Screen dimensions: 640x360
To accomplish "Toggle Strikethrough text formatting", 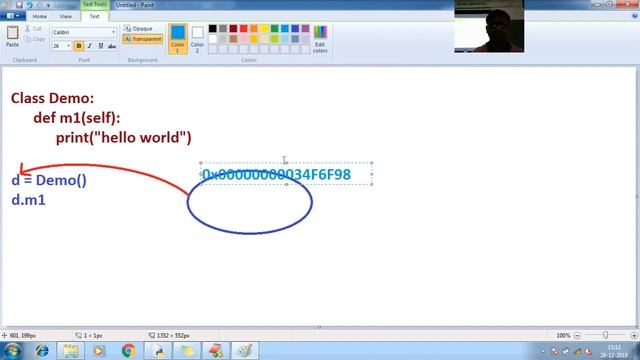I will coord(112,46).
